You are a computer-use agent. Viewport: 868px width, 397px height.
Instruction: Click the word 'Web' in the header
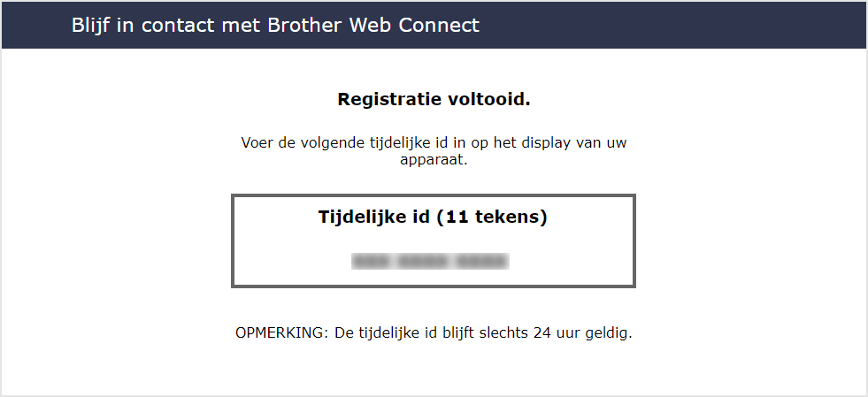click(x=377, y=25)
